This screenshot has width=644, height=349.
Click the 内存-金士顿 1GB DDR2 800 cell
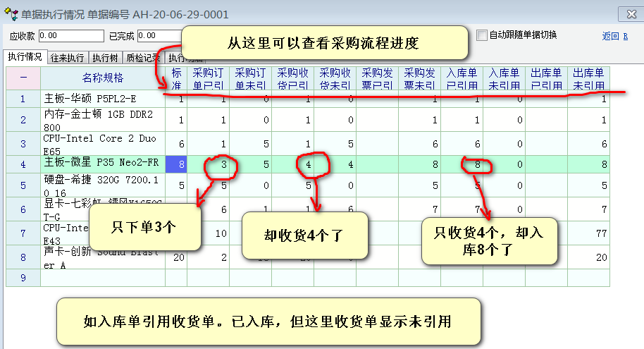(x=103, y=121)
